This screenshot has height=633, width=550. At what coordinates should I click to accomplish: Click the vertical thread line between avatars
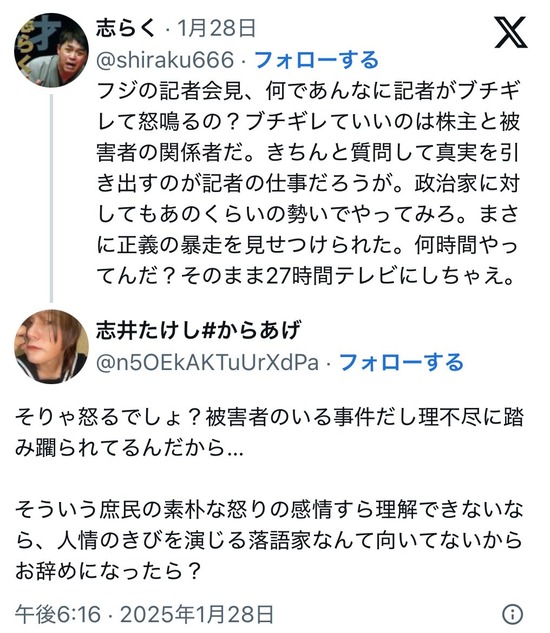click(x=51, y=198)
